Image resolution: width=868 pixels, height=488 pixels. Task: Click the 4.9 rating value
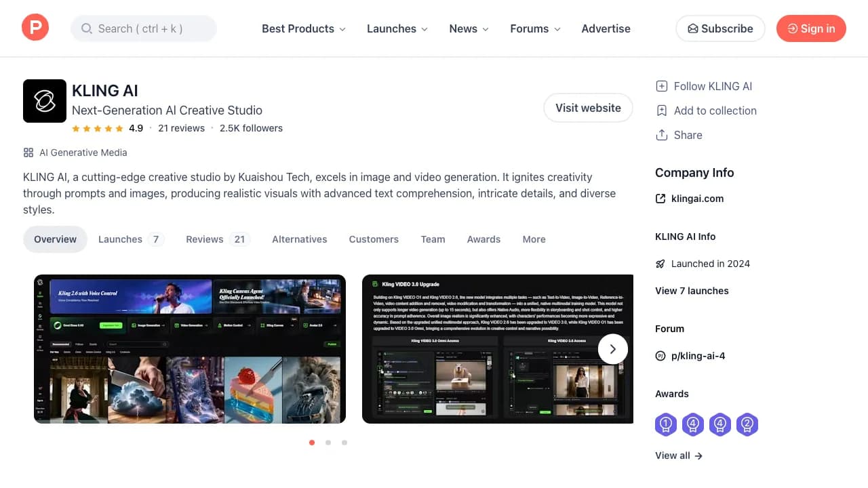[136, 128]
